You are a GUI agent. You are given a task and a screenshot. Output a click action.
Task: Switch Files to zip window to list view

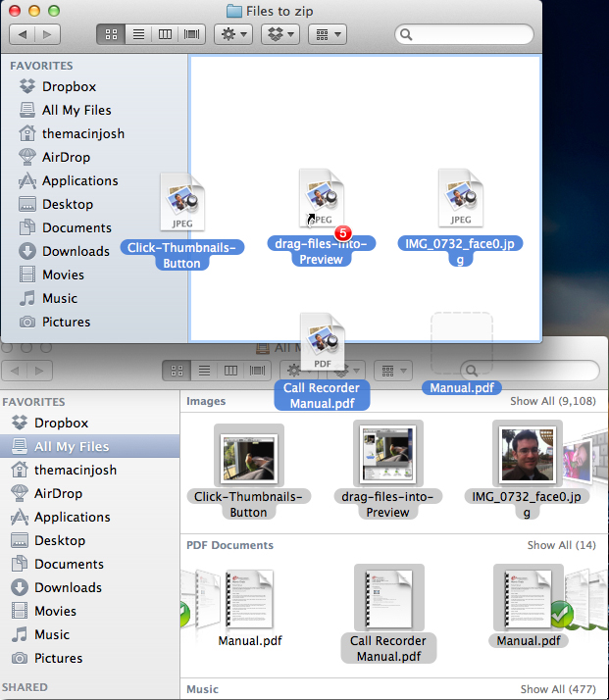click(x=138, y=34)
